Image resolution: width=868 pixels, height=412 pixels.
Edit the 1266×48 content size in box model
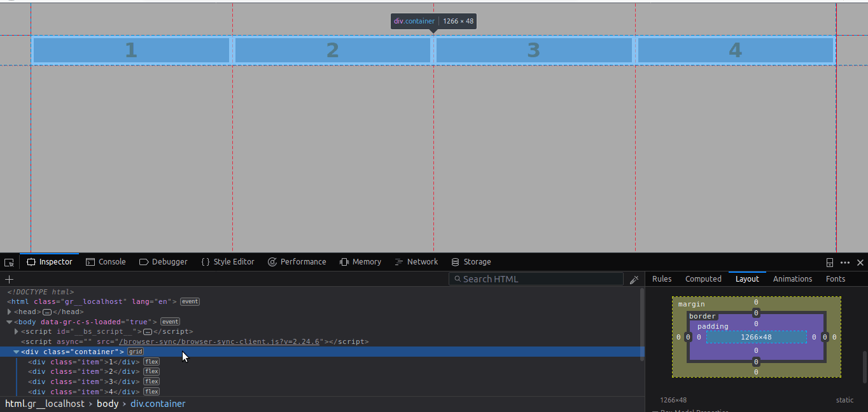756,337
